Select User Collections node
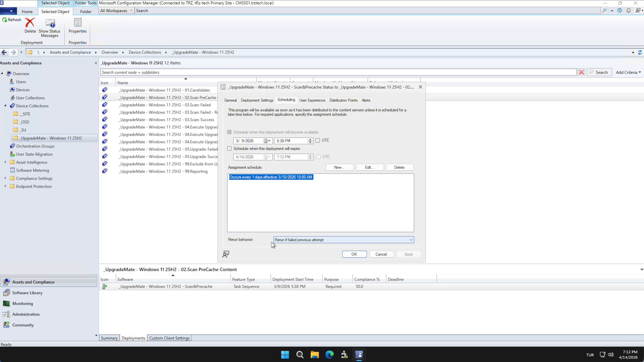The image size is (644, 362). click(30, 98)
